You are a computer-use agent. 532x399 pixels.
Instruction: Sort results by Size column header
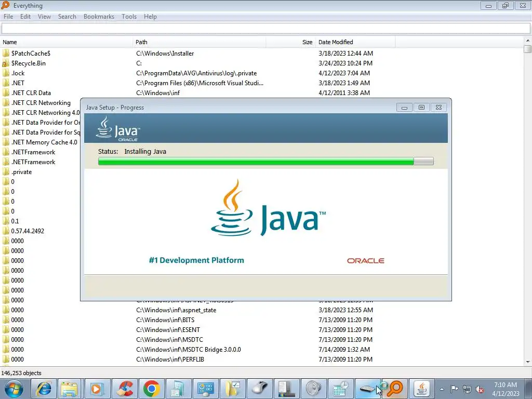click(291, 42)
